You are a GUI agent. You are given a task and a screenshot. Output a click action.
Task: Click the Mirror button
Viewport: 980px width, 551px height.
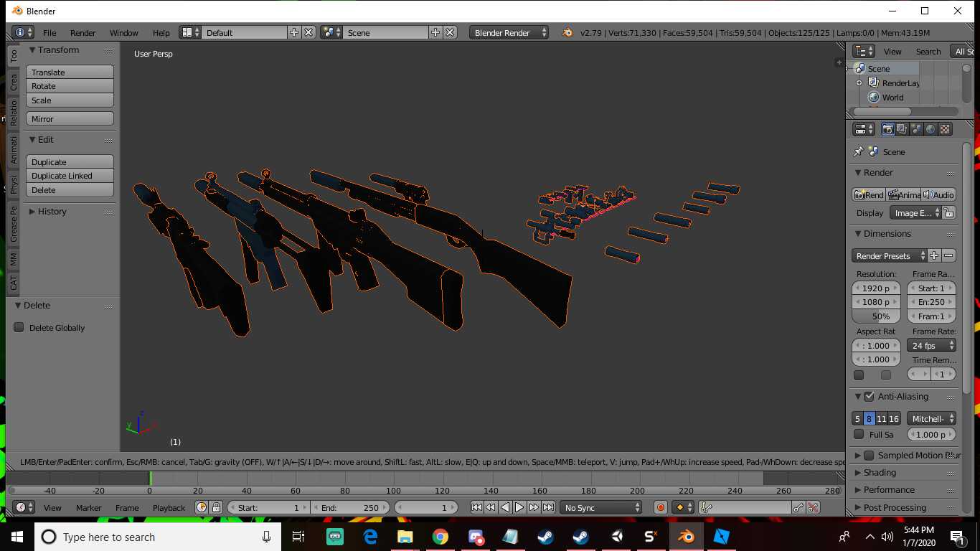(x=70, y=119)
